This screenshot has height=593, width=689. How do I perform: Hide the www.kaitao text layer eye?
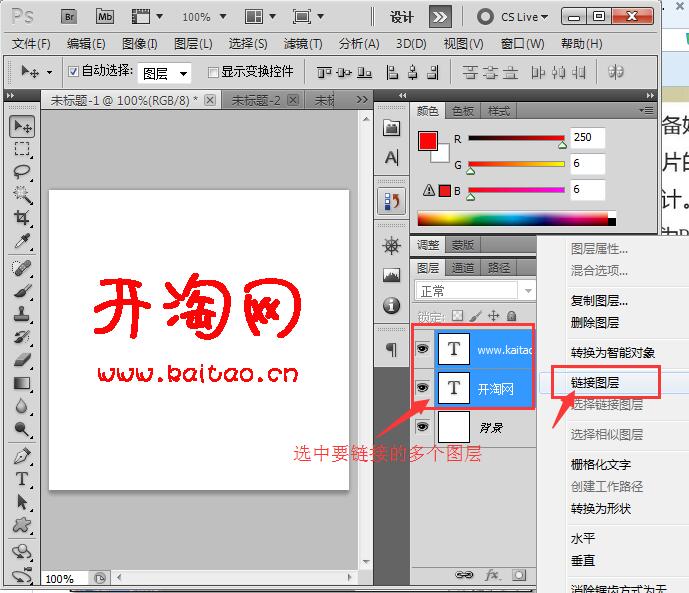[423, 349]
